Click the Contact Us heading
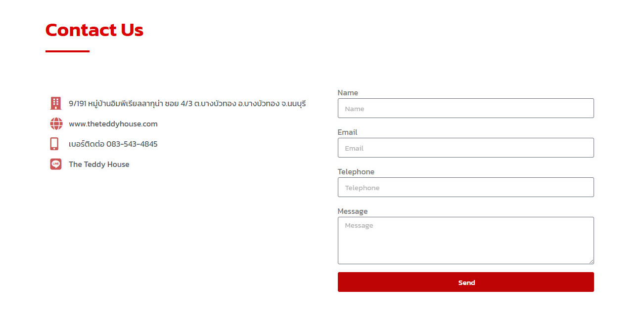Viewport: 644px width, 322px height. [x=94, y=30]
